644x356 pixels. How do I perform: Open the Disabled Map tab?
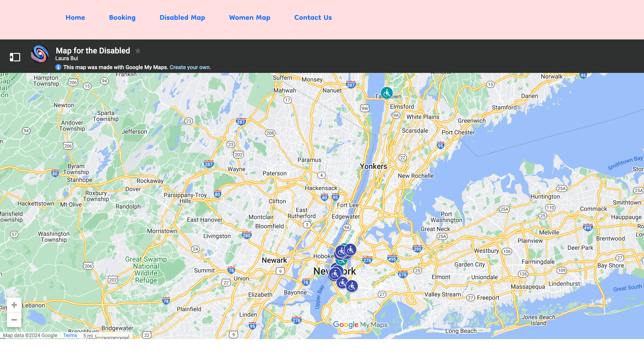182,17
